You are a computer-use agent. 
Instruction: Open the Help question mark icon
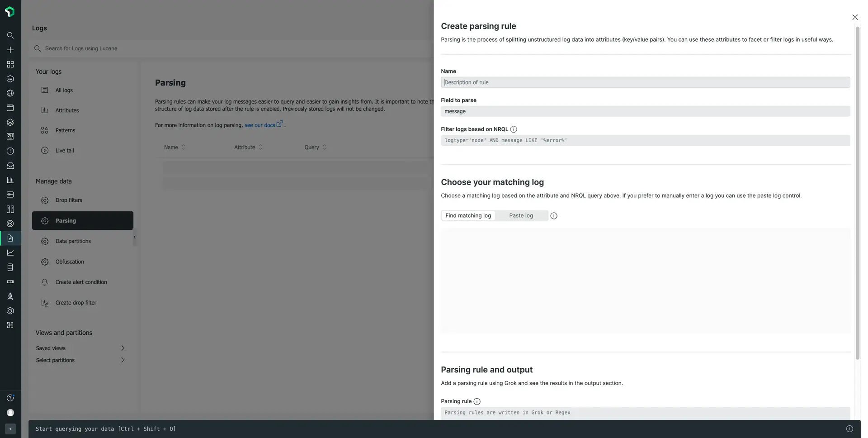[x=10, y=398]
